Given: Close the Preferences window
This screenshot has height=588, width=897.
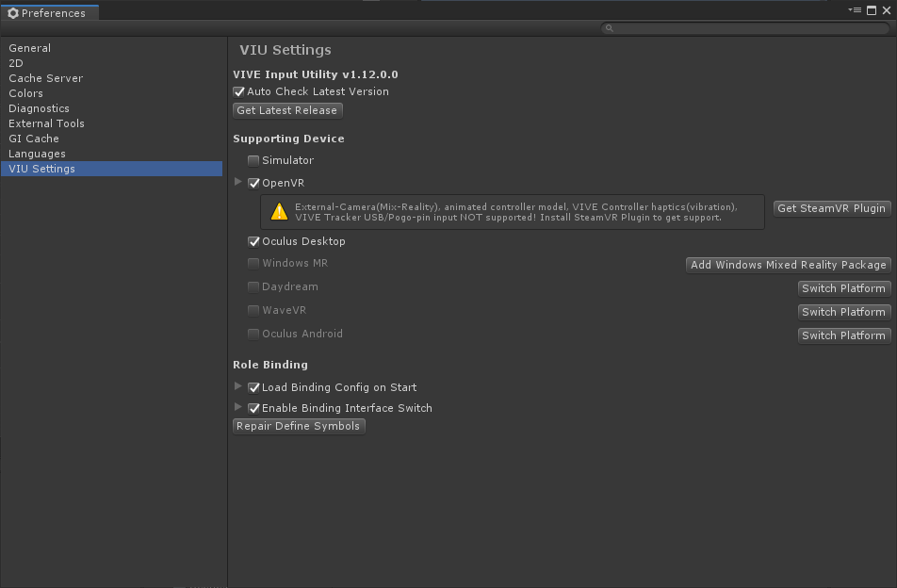Looking at the screenshot, I should pyautogui.click(x=886, y=10).
